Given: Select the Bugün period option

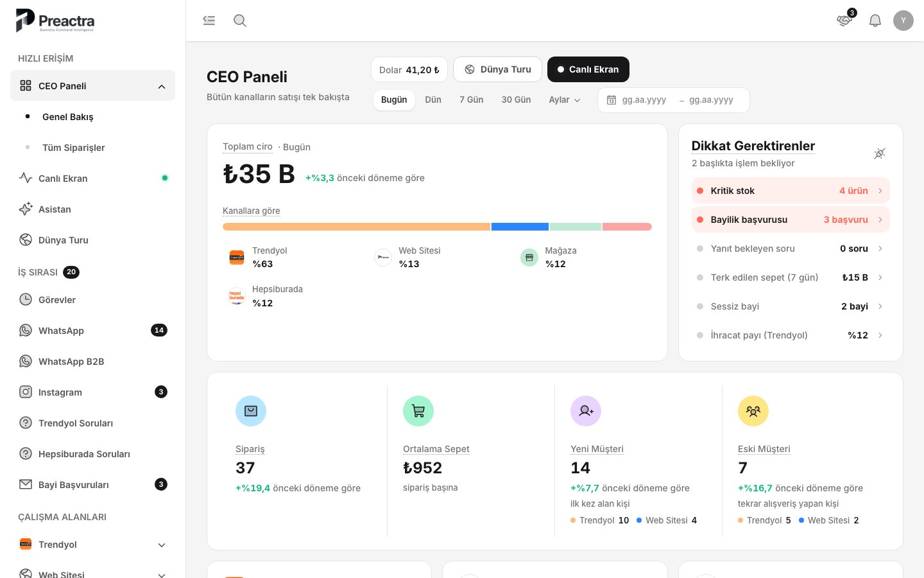Looking at the screenshot, I should [394, 100].
